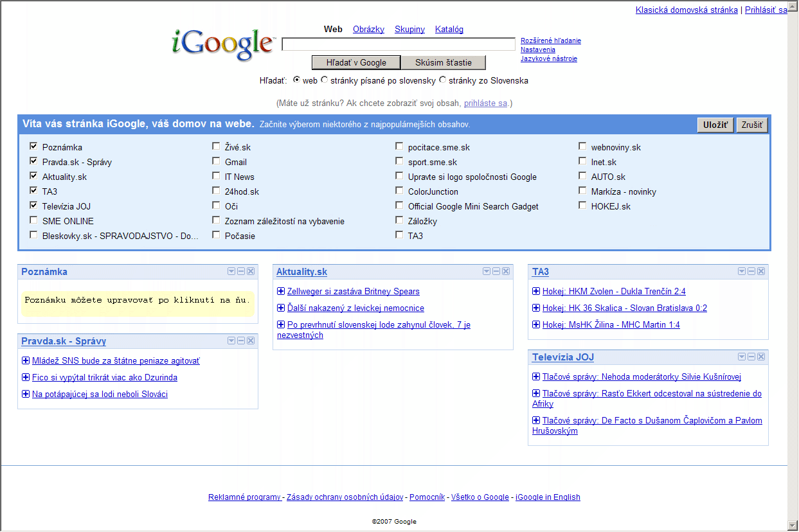
Task: Focus the Google search input field
Action: [x=399, y=44]
